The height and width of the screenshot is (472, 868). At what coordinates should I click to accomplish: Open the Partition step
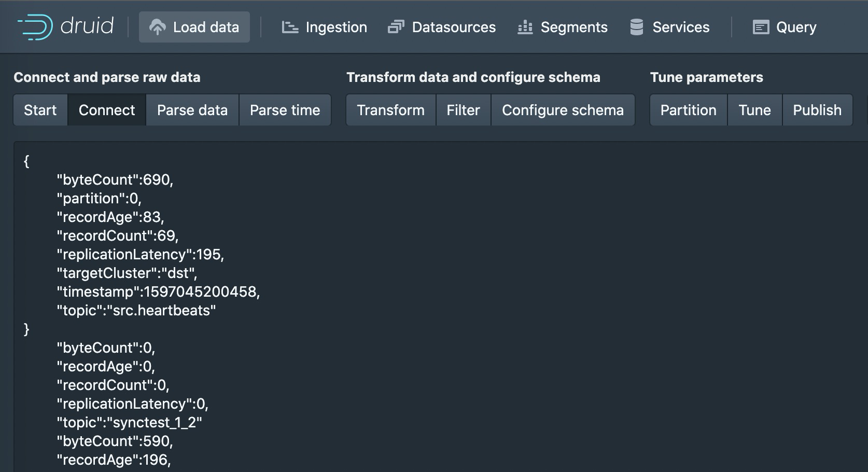coord(689,110)
